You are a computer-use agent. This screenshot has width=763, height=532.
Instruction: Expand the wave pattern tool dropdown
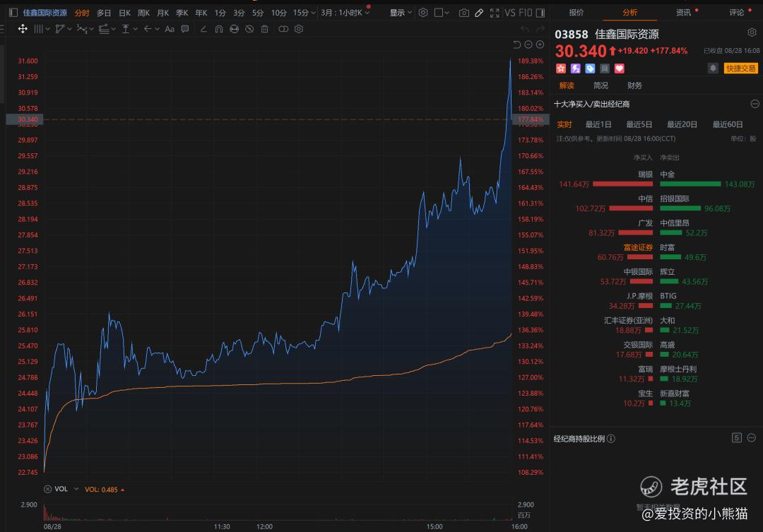[x=91, y=29]
